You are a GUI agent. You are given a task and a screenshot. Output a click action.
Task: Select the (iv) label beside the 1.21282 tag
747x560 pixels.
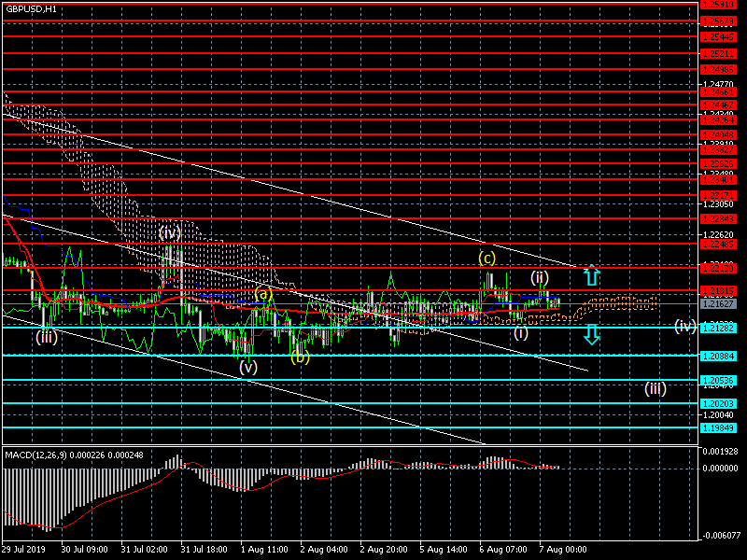tap(684, 326)
